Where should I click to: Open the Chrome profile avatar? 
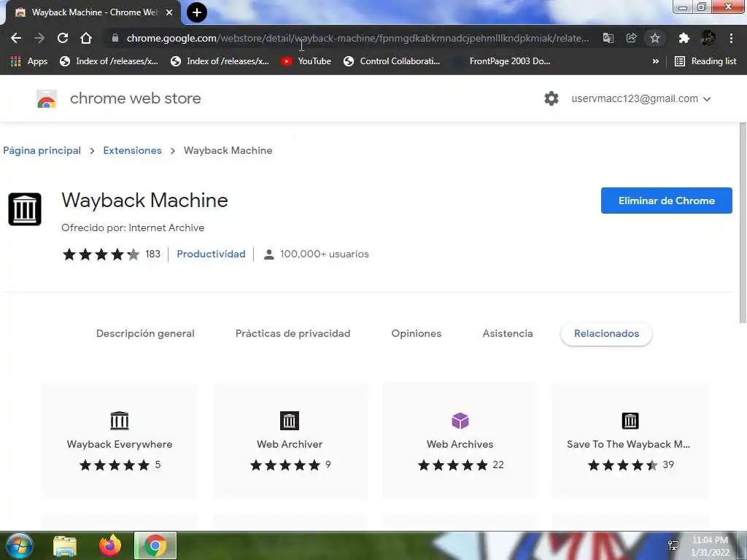pos(708,38)
